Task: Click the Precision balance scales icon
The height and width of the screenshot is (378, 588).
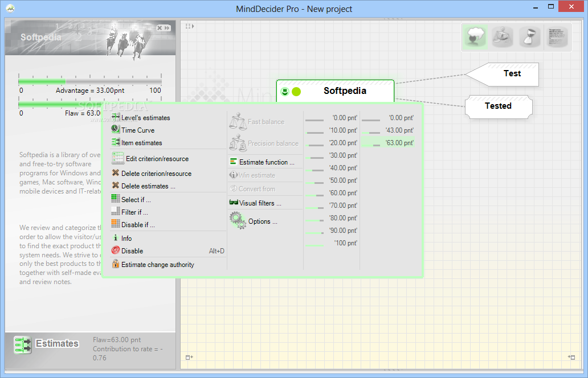Action: coord(238,143)
